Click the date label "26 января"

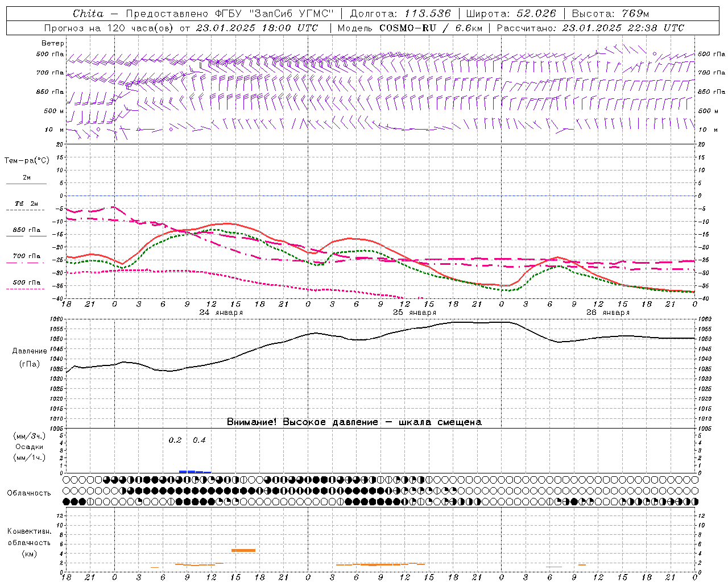[x=607, y=313]
